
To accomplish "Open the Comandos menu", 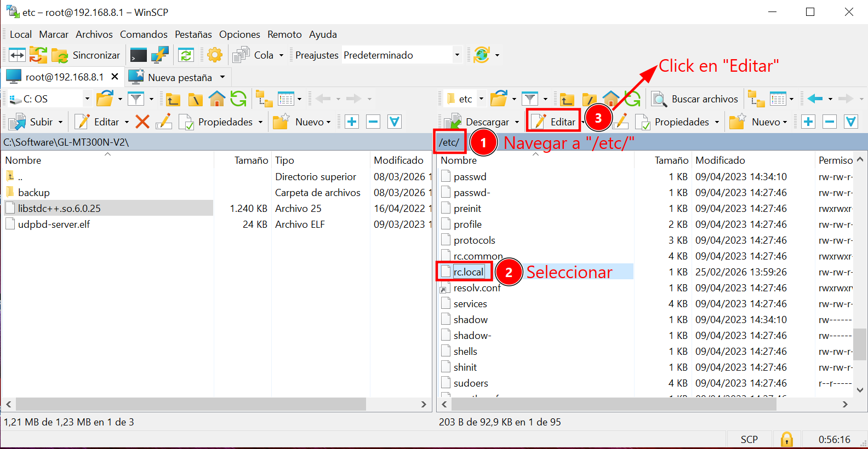I will [144, 34].
